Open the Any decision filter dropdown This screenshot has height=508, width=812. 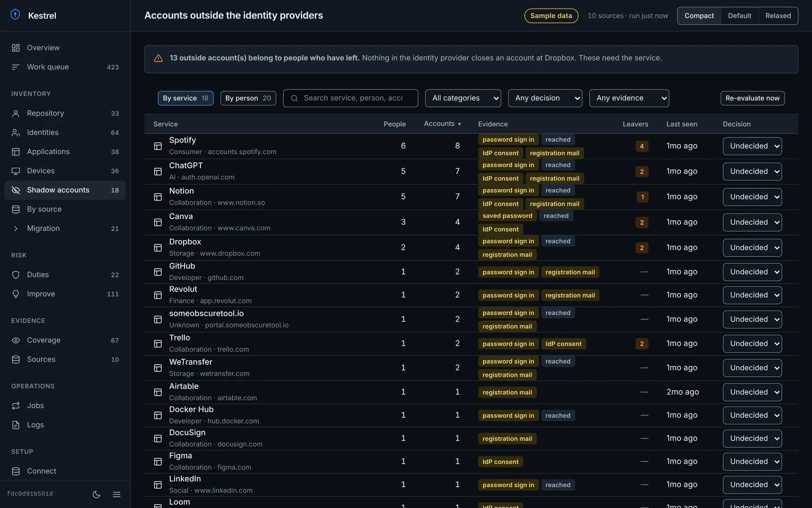point(545,98)
